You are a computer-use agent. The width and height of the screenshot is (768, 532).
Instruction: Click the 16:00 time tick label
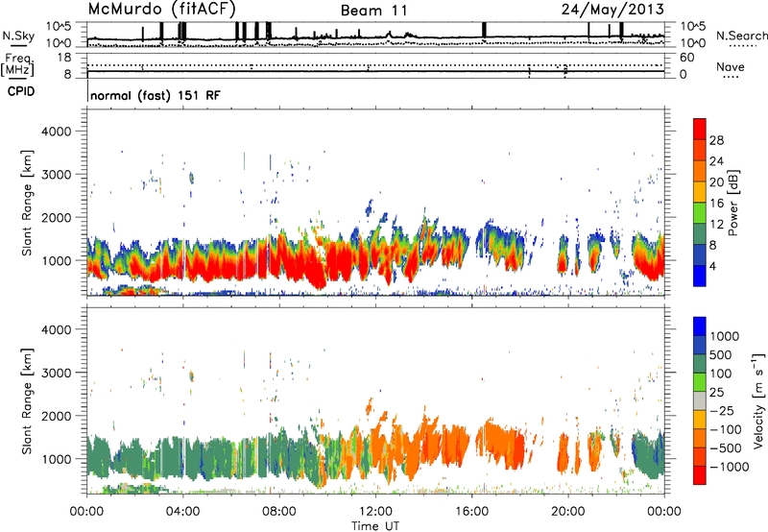(x=471, y=512)
